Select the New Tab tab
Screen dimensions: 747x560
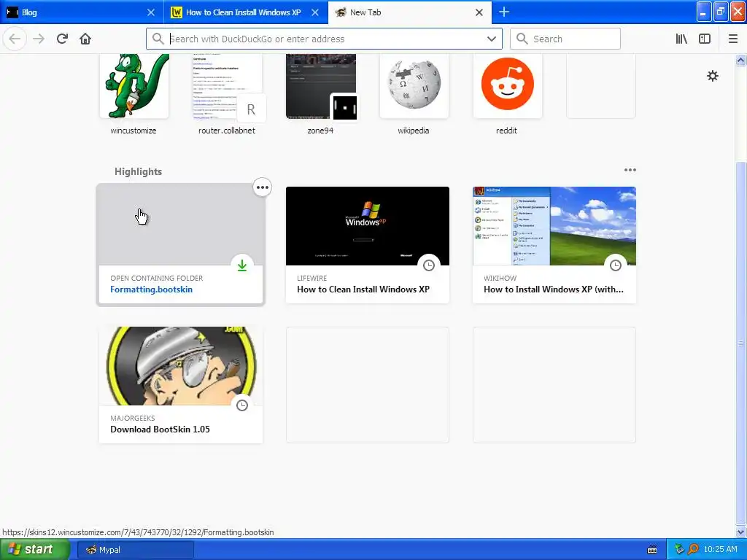click(x=410, y=12)
